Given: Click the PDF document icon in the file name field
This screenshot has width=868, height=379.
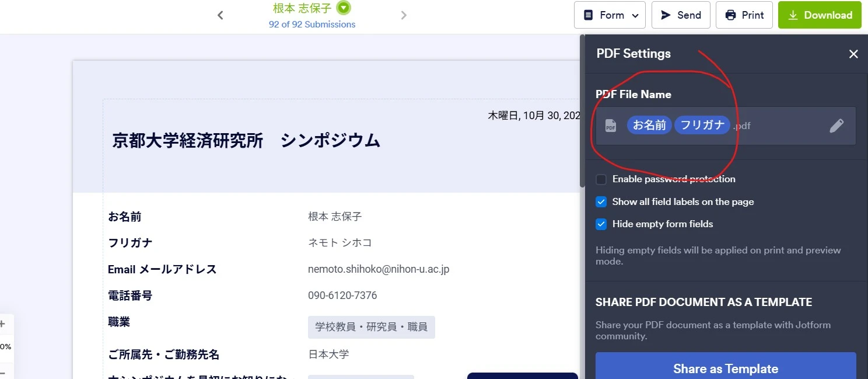Looking at the screenshot, I should pyautogui.click(x=610, y=125).
